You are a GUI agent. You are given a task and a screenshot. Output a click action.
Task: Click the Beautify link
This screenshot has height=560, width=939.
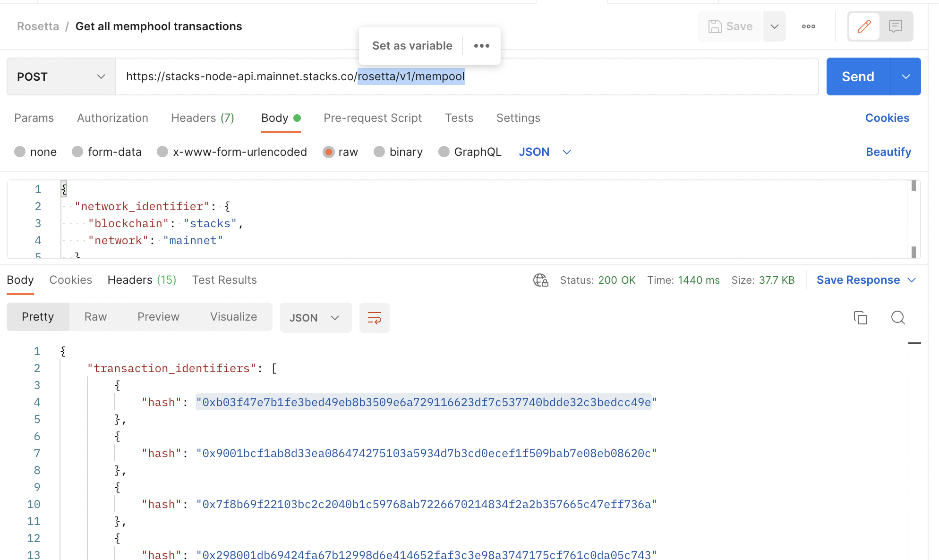[x=888, y=152]
